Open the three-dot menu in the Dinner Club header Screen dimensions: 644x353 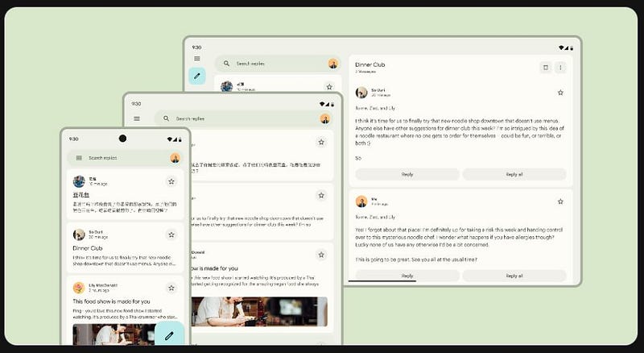(560, 68)
